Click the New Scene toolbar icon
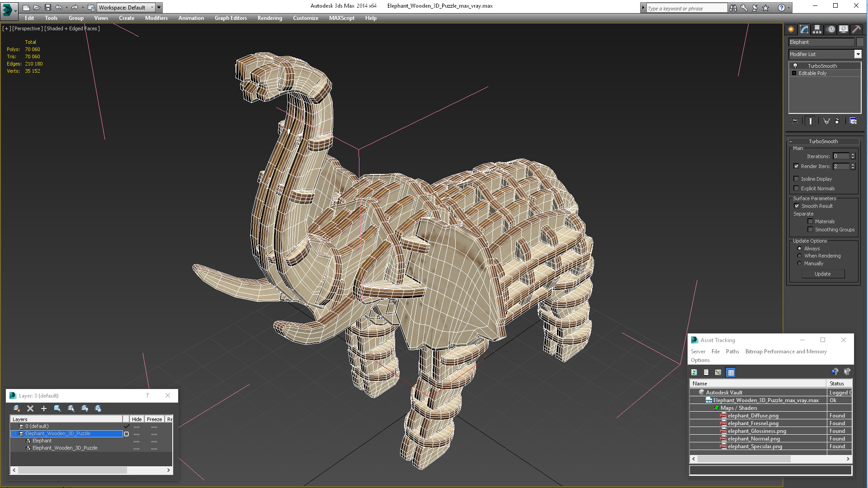Screen dimensions: 868x488 (x=26, y=7)
